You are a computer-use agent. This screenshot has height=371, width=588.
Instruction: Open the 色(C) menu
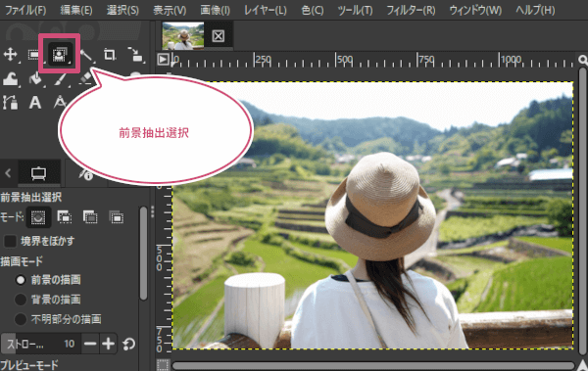(x=313, y=10)
